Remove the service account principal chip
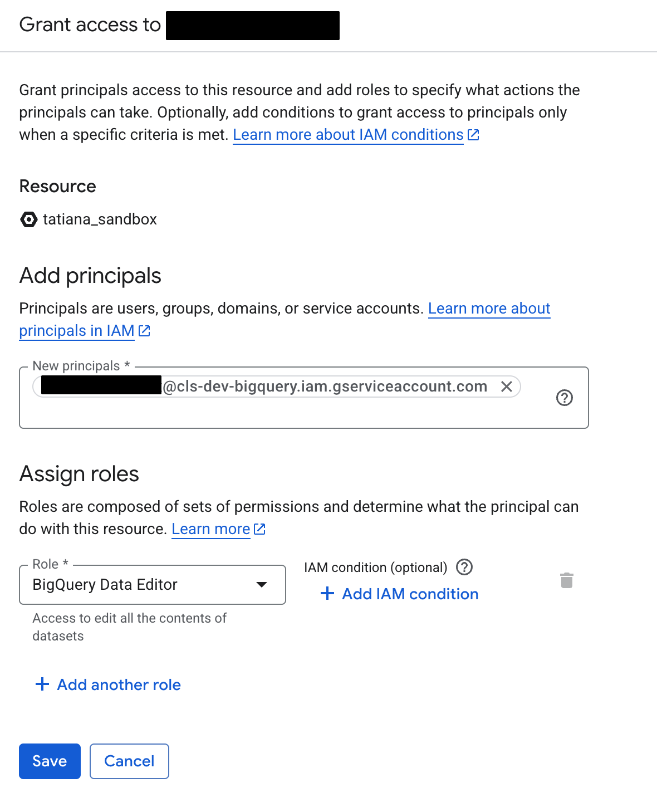The height and width of the screenshot is (812, 657). tap(507, 387)
